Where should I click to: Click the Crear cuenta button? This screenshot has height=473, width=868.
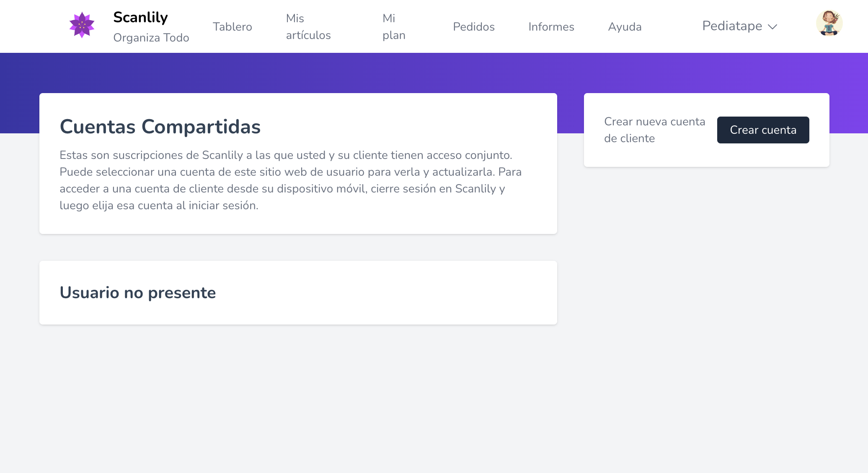[763, 130]
